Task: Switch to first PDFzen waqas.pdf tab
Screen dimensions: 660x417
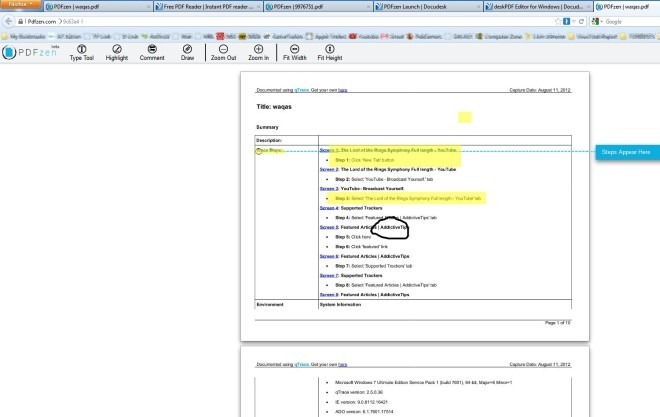Action: click(98, 7)
